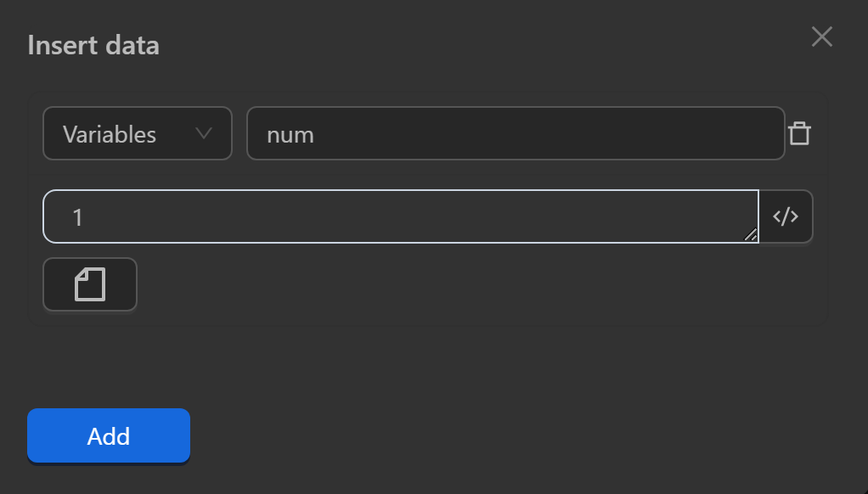Click the Insert data heading
The height and width of the screenshot is (494, 868).
coord(93,45)
